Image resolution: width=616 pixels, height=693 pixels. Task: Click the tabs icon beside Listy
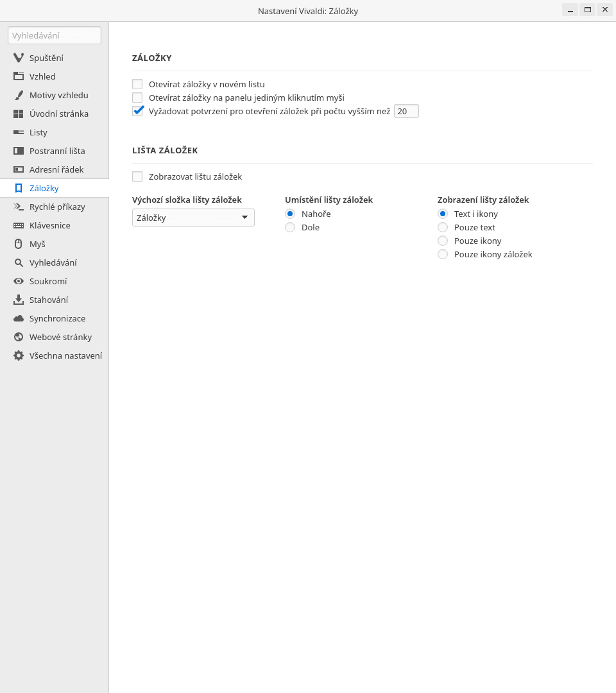(19, 132)
